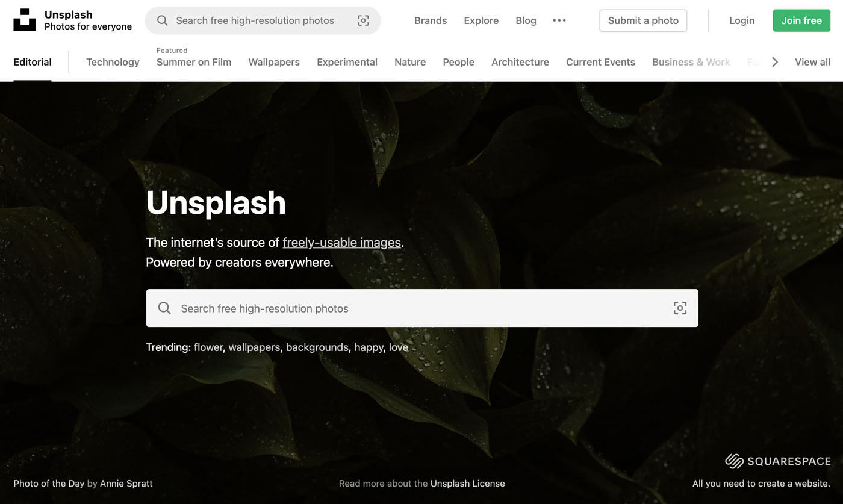The height and width of the screenshot is (504, 843).
Task: Click View all categories
Action: pyautogui.click(x=812, y=62)
